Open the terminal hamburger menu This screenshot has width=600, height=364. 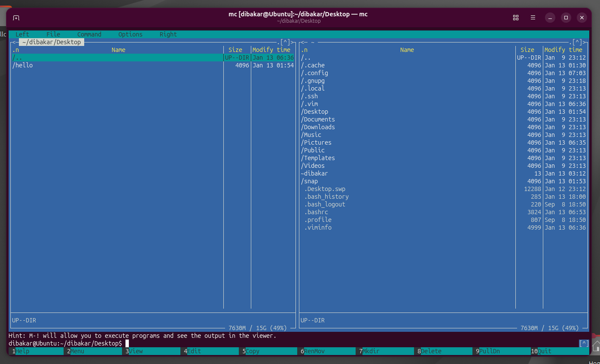533,18
